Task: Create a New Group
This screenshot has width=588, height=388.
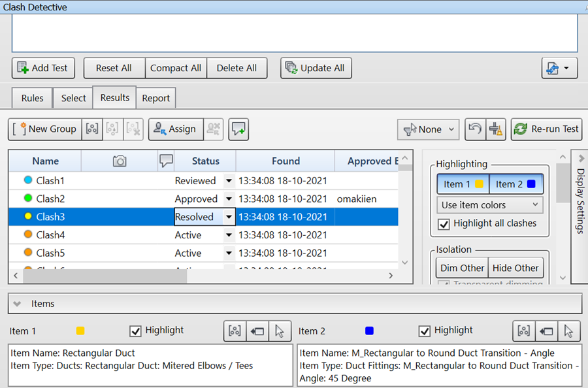Action: pyautogui.click(x=44, y=129)
